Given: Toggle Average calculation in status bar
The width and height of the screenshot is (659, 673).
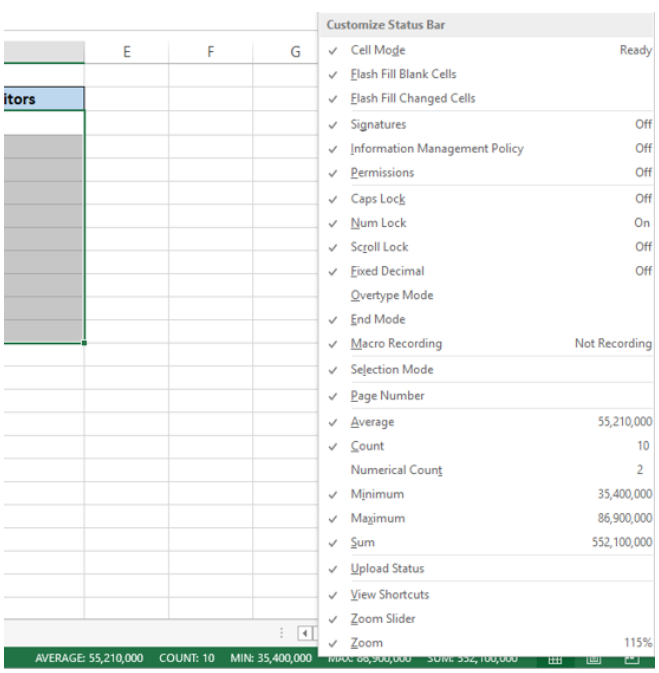Looking at the screenshot, I should (487, 422).
